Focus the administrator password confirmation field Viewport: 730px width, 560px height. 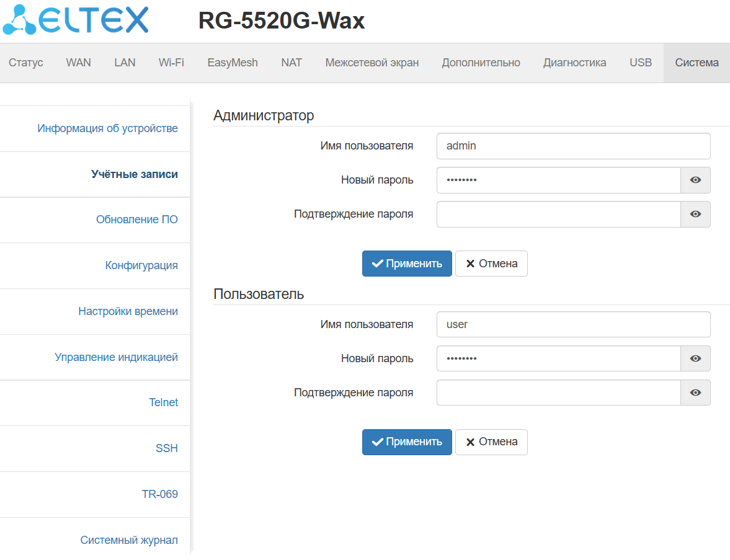(559, 214)
